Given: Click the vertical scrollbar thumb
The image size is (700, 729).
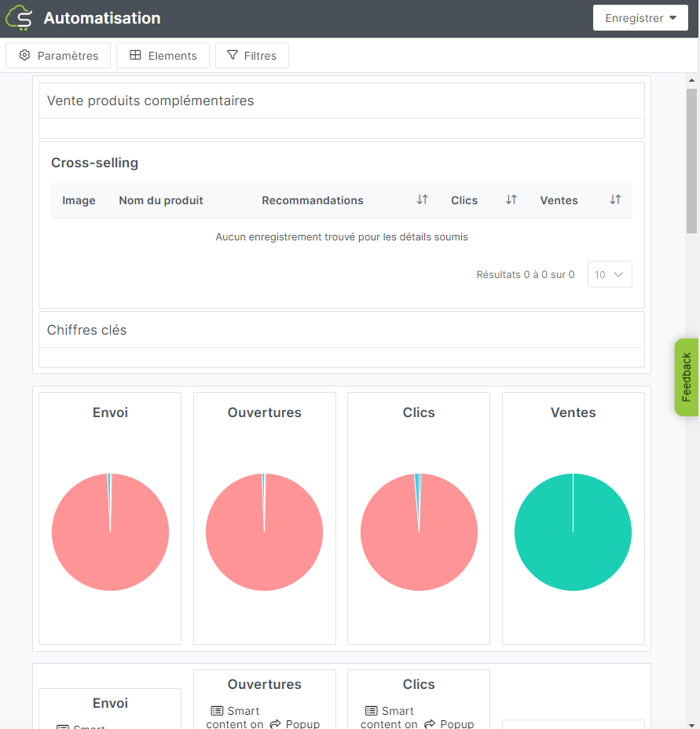Looking at the screenshot, I should [691, 161].
